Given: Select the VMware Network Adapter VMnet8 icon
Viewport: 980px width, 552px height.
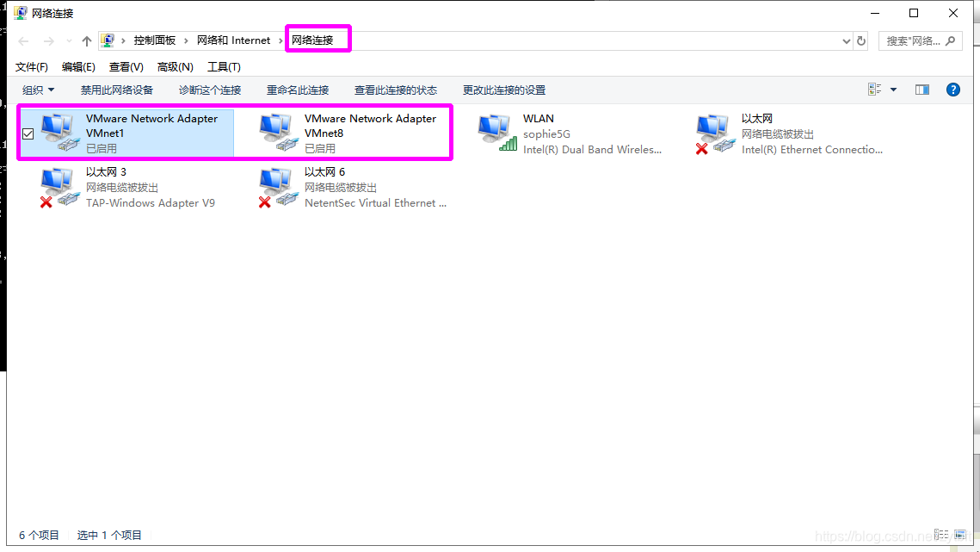Looking at the screenshot, I should 279,133.
